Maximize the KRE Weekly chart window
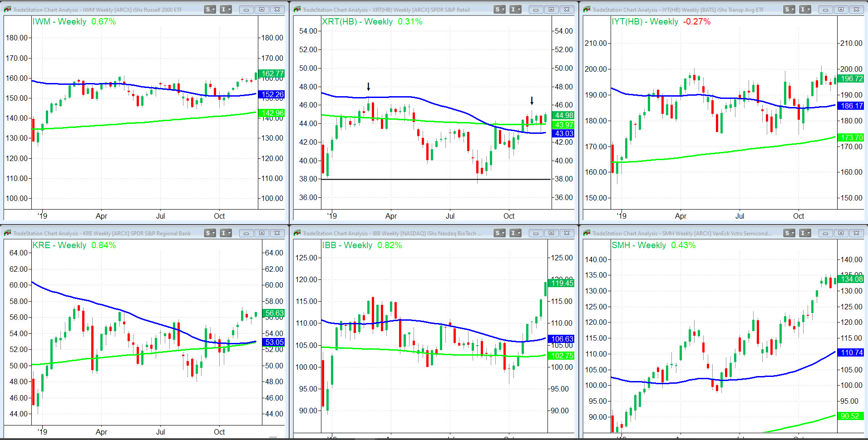This screenshot has height=440, width=868. point(261,233)
